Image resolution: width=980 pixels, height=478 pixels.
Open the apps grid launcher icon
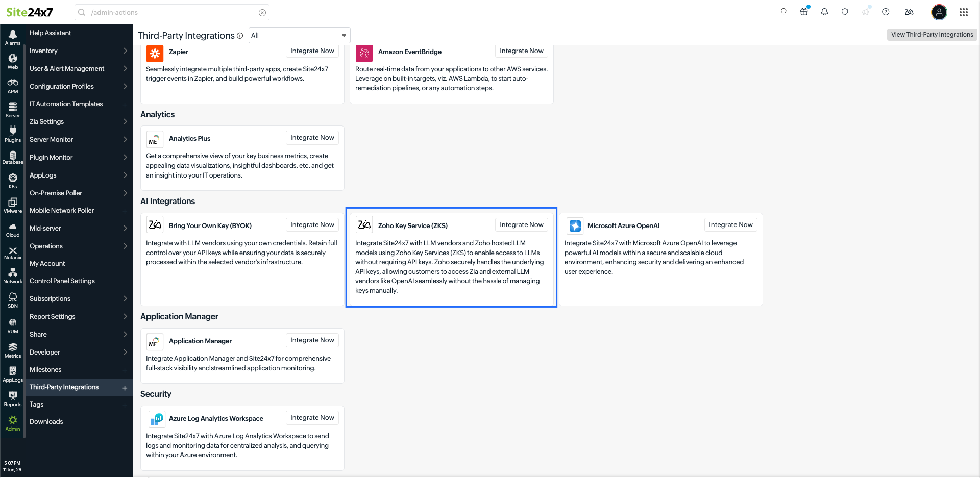[x=964, y=12]
